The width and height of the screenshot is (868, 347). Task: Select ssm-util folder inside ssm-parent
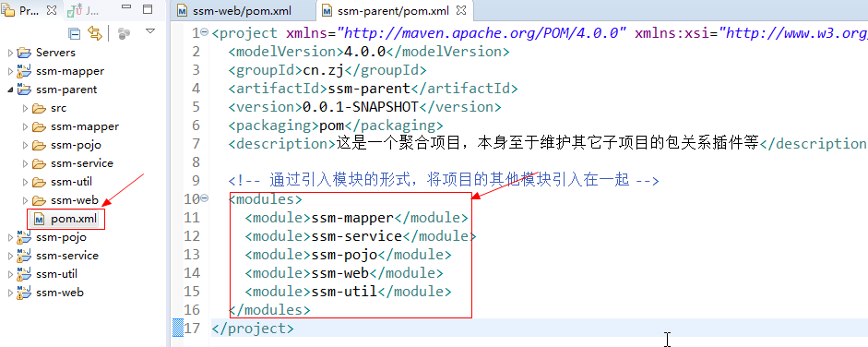click(71, 182)
